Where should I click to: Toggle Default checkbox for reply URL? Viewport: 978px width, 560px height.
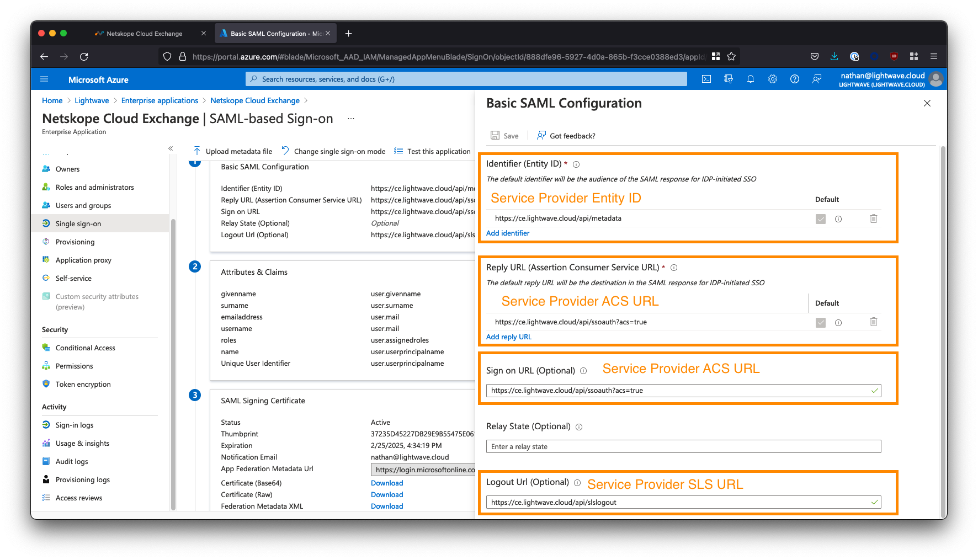(x=821, y=323)
